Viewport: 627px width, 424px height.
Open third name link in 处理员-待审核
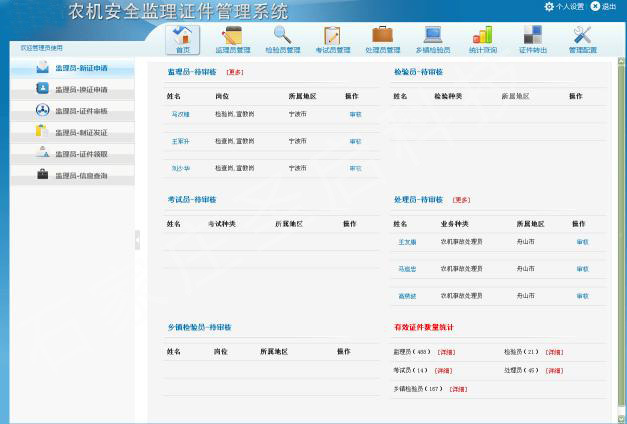[x=407, y=296]
